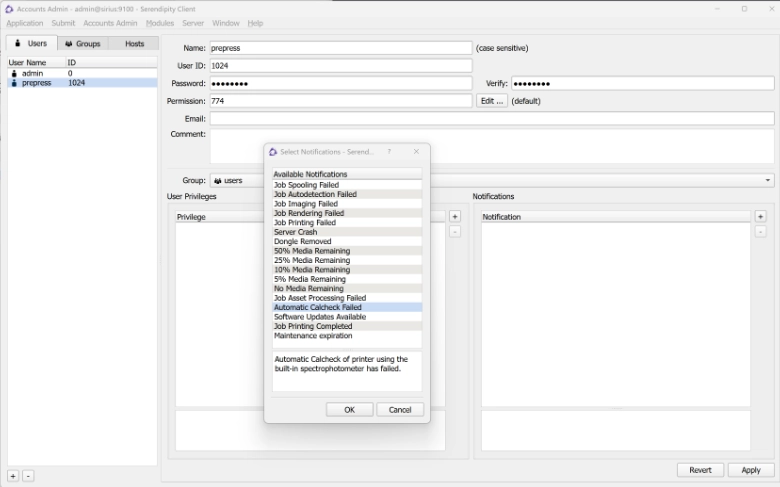Click the Edit... permission button
The width and height of the screenshot is (780, 487).
[x=491, y=101]
